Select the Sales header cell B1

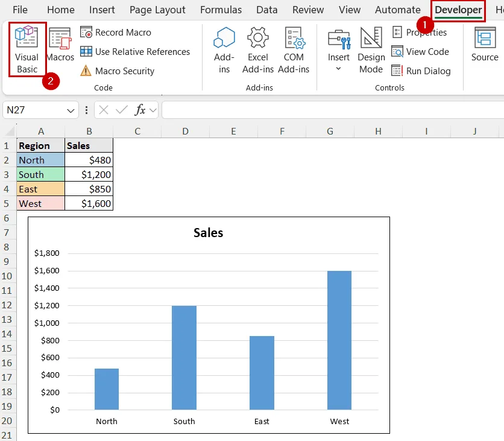tap(89, 146)
